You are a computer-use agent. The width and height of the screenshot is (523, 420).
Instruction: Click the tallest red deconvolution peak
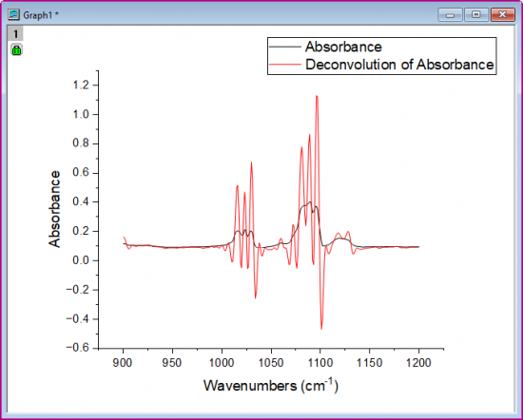(317, 96)
